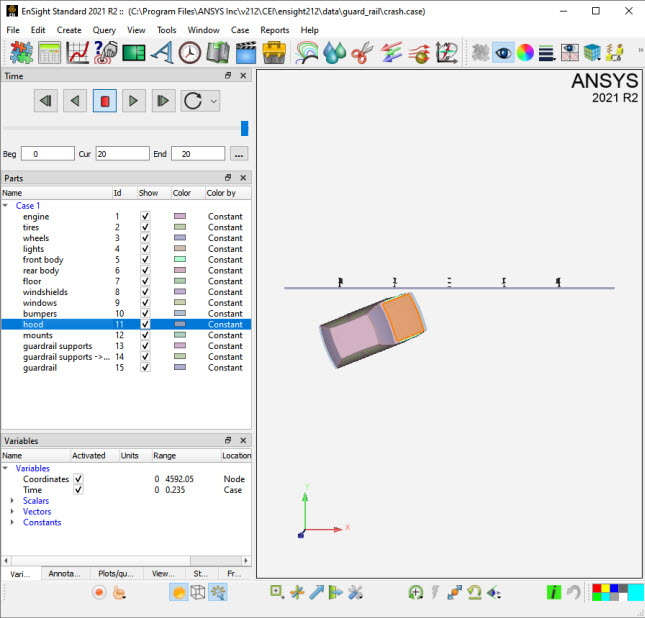Screen dimensions: 645x618
Task: Open the calculator tool icon
Action: [49, 53]
